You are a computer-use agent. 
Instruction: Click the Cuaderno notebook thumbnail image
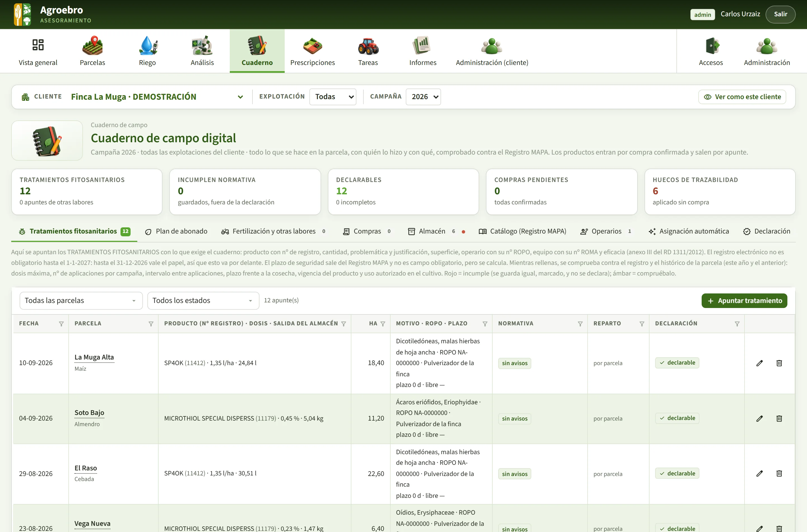[47, 141]
